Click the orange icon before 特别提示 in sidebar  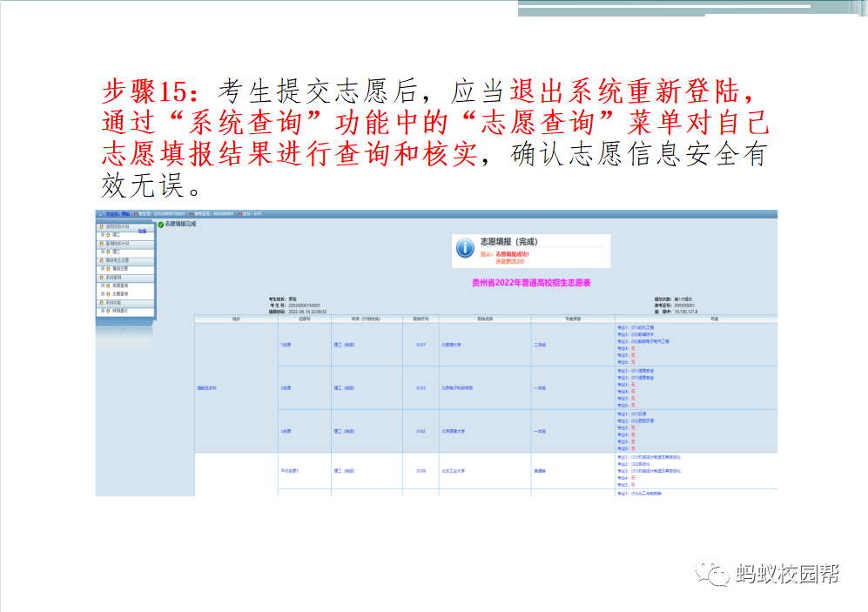tap(108, 311)
